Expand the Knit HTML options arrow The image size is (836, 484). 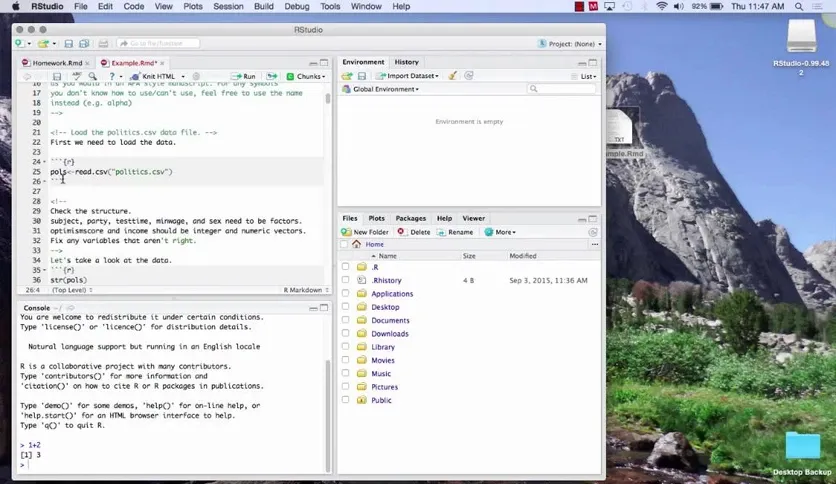pyautogui.click(x=183, y=76)
